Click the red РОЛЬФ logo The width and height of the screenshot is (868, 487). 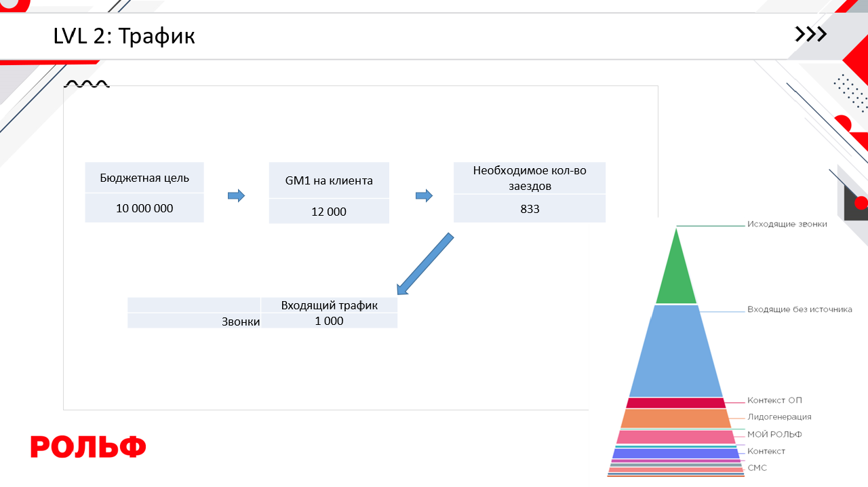click(88, 447)
